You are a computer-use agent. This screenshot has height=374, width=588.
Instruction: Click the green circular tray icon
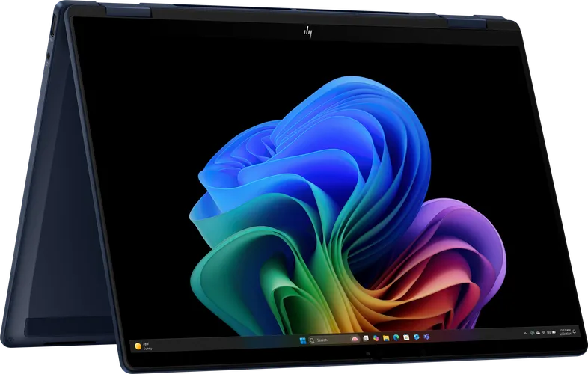coord(532,332)
